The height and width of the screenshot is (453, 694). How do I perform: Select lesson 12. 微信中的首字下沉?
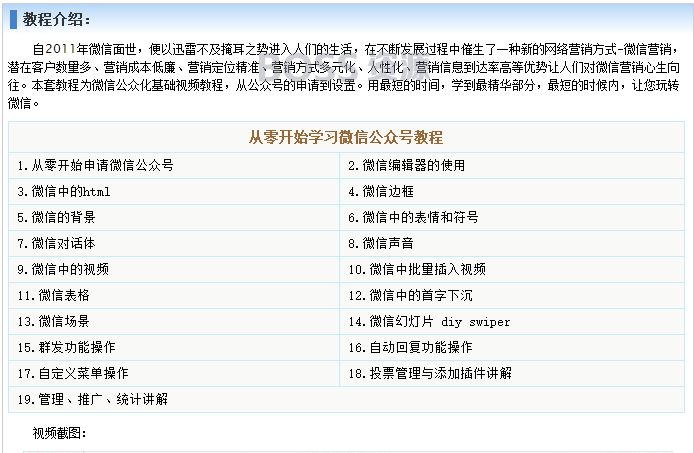pyautogui.click(x=410, y=295)
